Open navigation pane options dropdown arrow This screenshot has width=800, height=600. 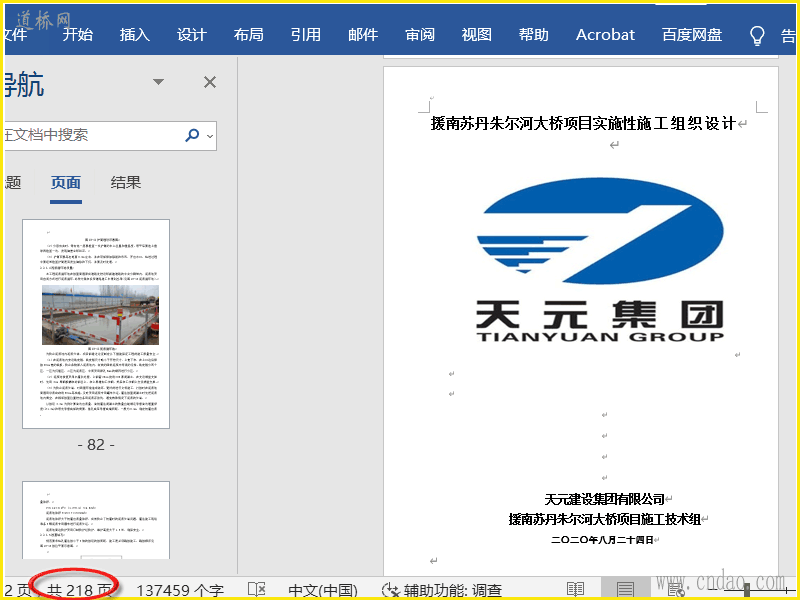[159, 82]
